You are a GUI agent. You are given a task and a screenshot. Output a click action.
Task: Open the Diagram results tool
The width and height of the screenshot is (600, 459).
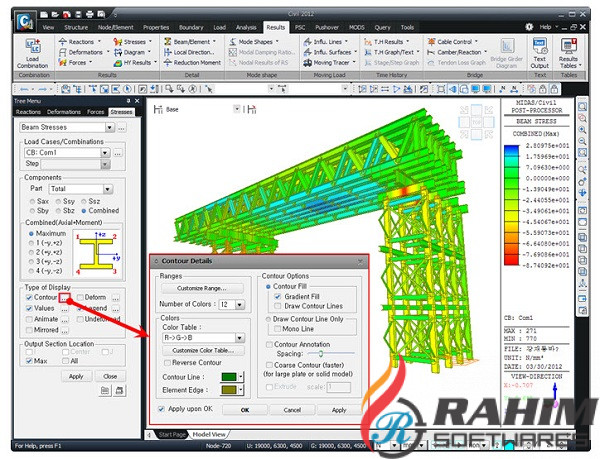pos(130,52)
